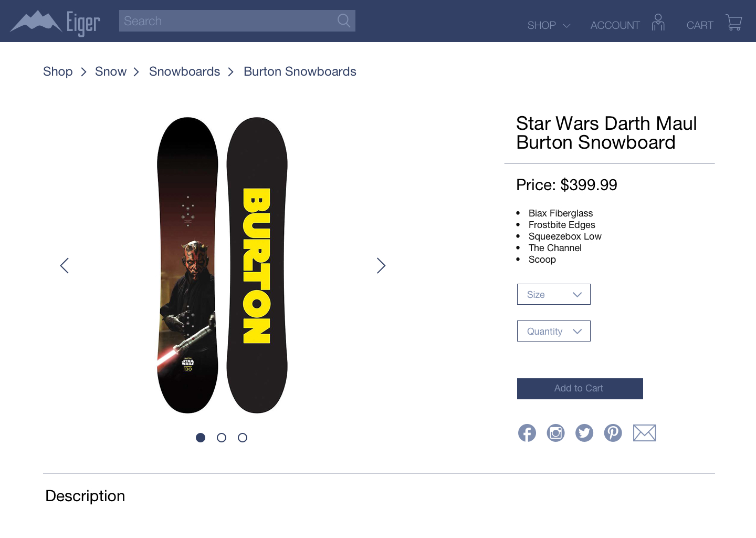Expand the SHOP menu

coord(549,25)
